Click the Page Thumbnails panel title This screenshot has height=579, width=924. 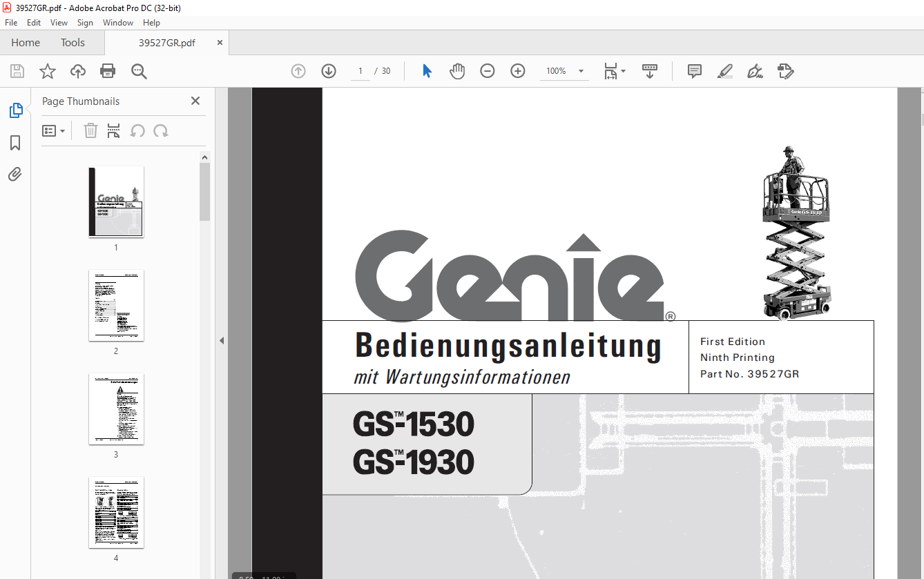(x=81, y=101)
